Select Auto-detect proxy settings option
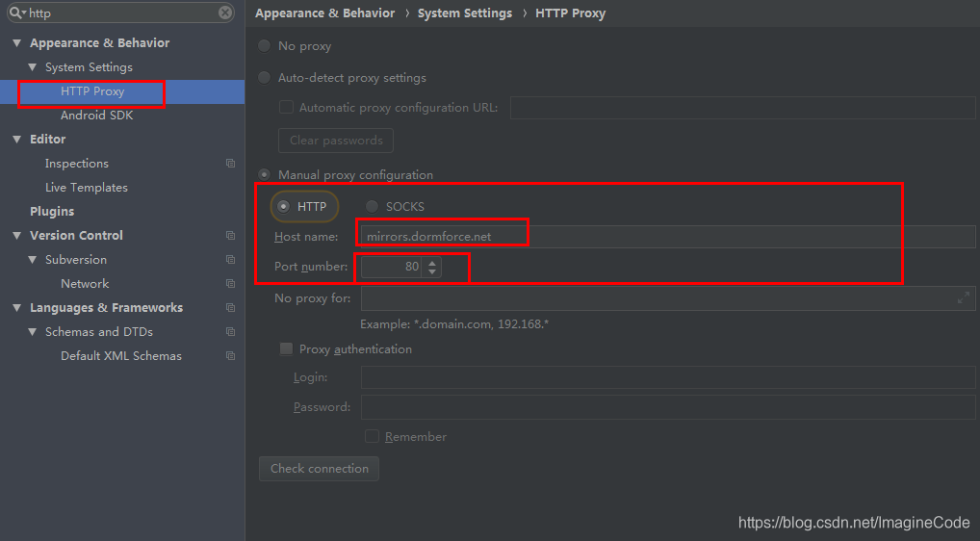This screenshot has height=541, width=980. pos(265,77)
